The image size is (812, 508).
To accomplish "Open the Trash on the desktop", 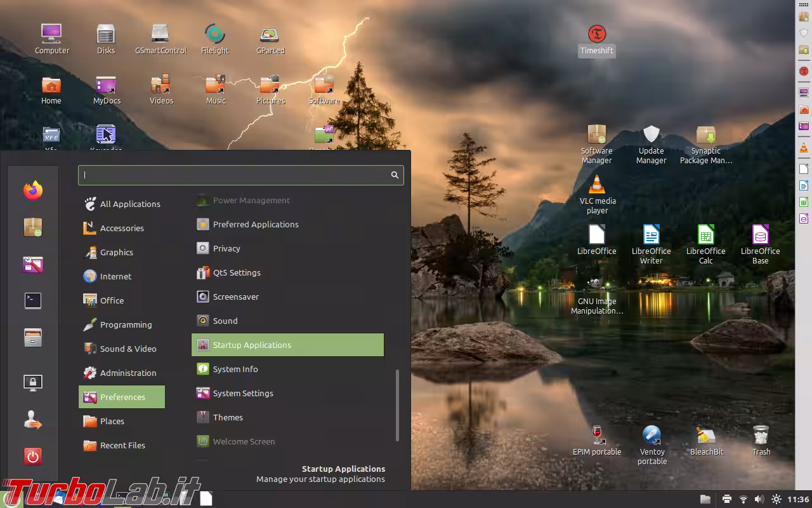I will coord(760,435).
